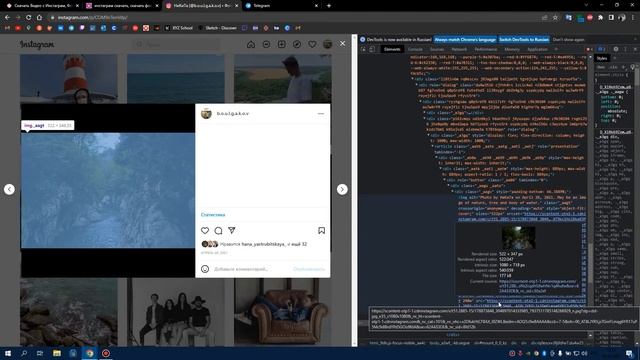Open the DevTools issues counter badge
Screen dimensions: 640x360
coord(601,49)
